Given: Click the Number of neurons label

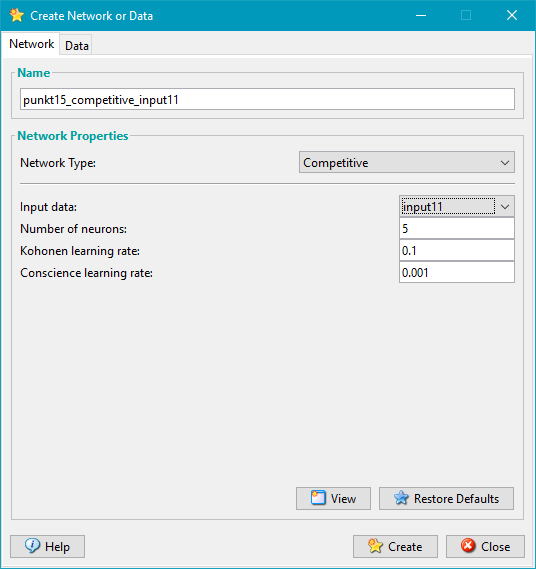Looking at the screenshot, I should click(73, 229).
